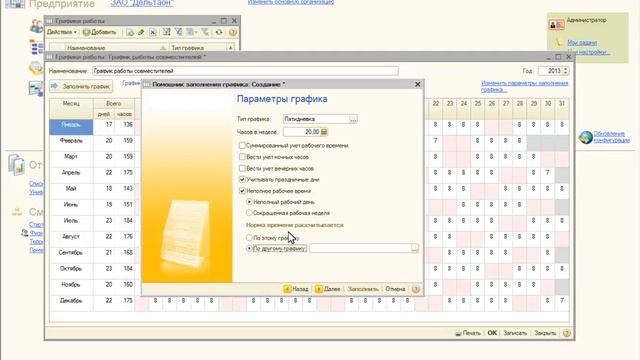The height and width of the screenshot is (360, 640).
Task: Click the disable-filter icon in list toolbar
Action: pos(205,32)
